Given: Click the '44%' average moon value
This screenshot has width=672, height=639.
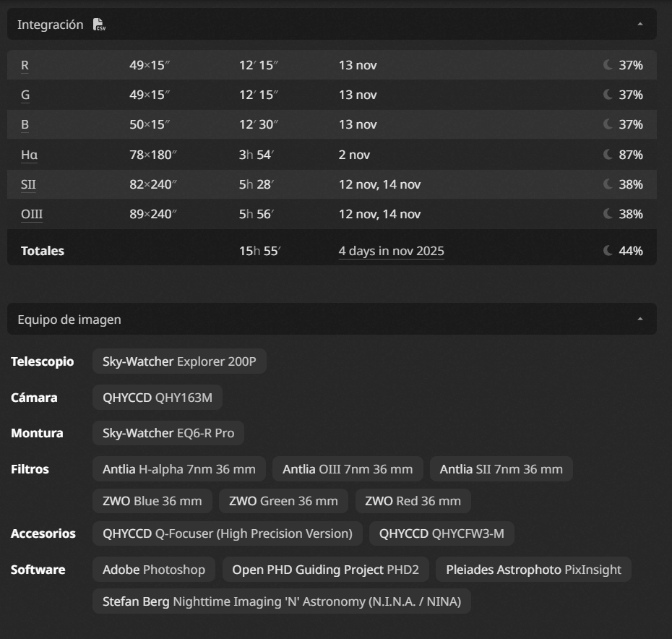Looking at the screenshot, I should (x=631, y=251).
